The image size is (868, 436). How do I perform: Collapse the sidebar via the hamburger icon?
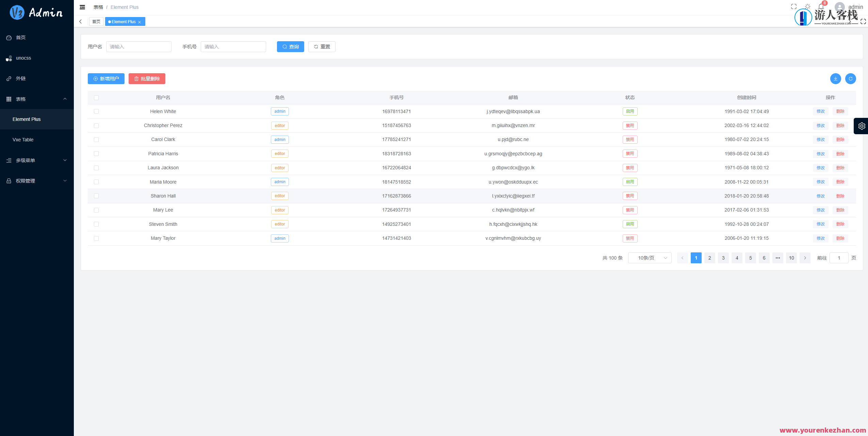(x=82, y=7)
